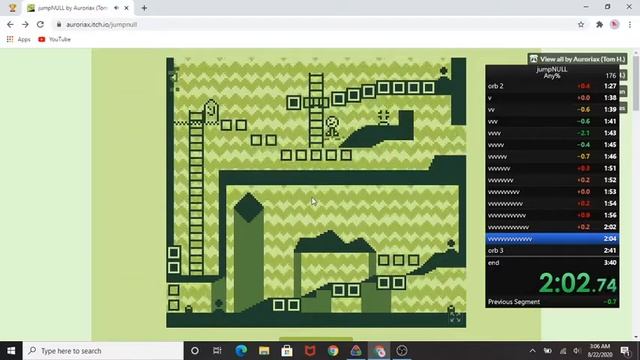This screenshot has width=640, height=360.
Task: Reload the jumpNULL page
Action: pyautogui.click(x=40, y=24)
